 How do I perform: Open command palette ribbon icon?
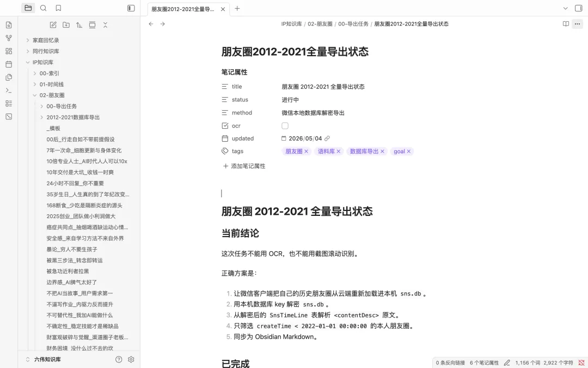[9, 91]
